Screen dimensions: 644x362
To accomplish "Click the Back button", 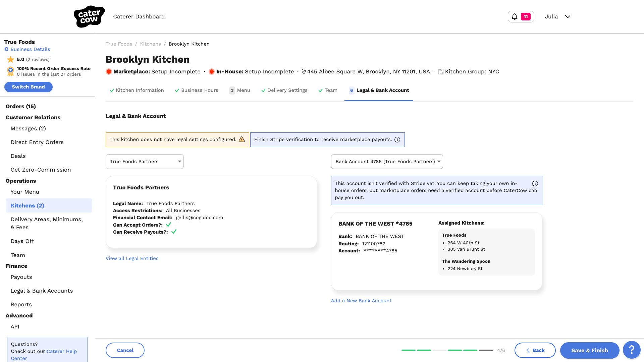I will coord(535,350).
